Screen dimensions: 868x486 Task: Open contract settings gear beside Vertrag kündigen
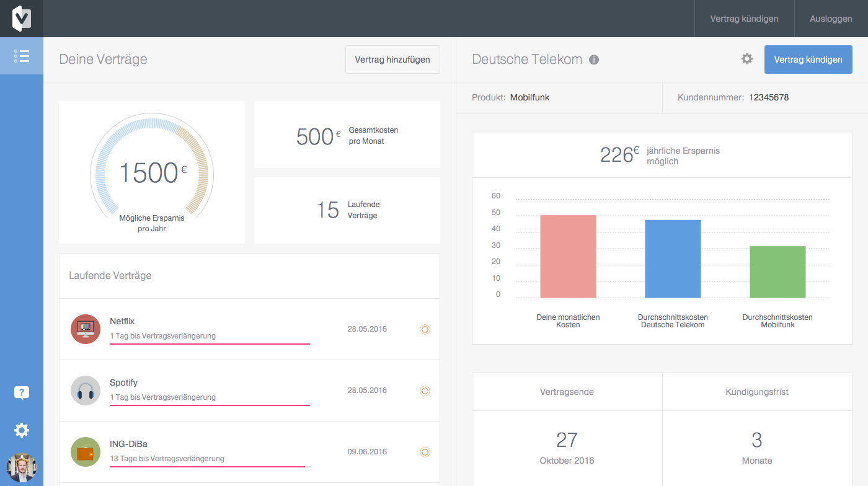pyautogui.click(x=747, y=59)
